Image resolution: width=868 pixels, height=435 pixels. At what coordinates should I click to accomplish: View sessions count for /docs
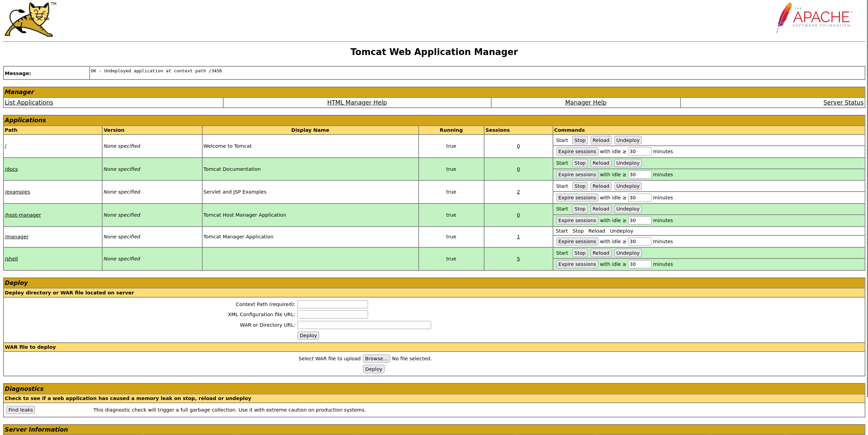coord(518,169)
